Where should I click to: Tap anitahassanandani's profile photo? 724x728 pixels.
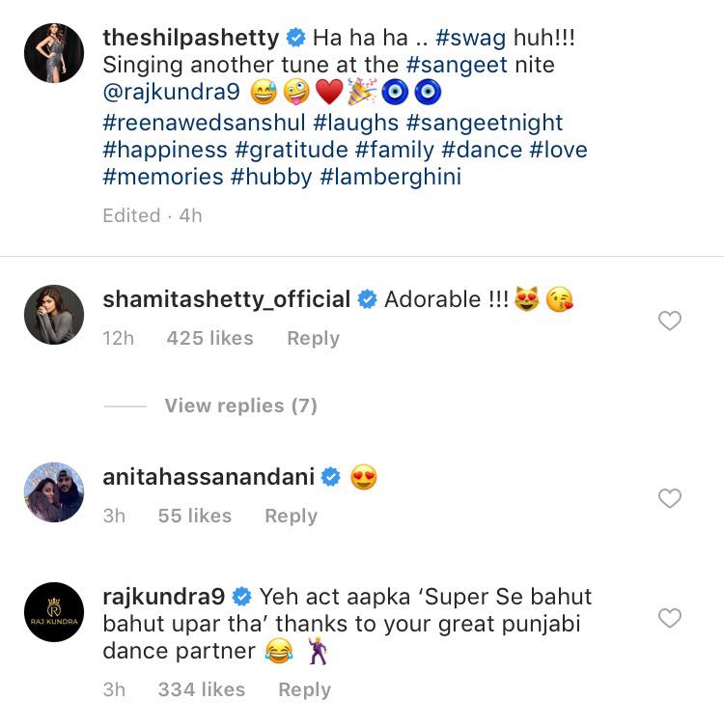click(x=53, y=491)
